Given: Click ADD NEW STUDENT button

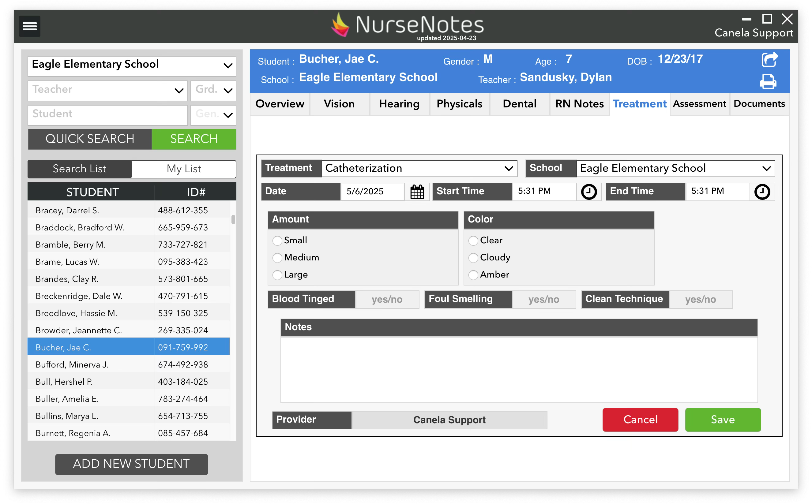Looking at the screenshot, I should point(131,464).
